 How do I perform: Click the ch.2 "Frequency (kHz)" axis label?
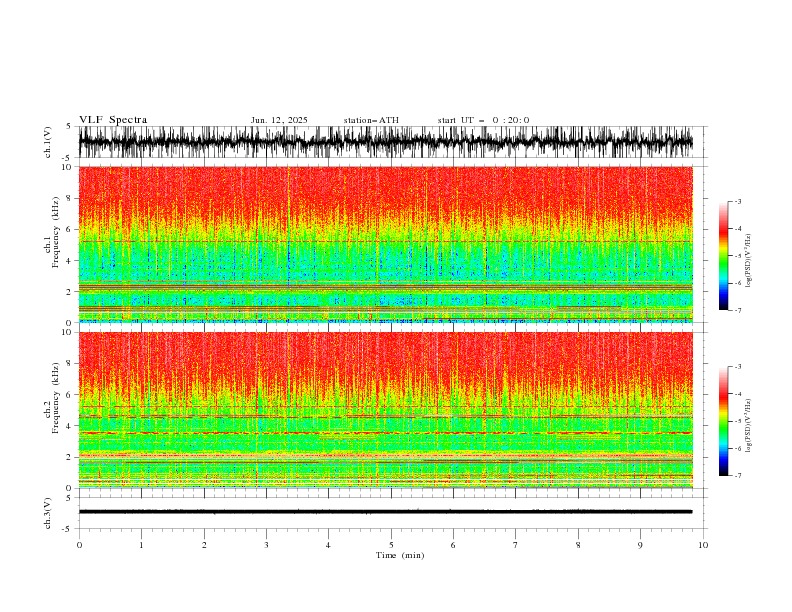pos(56,398)
